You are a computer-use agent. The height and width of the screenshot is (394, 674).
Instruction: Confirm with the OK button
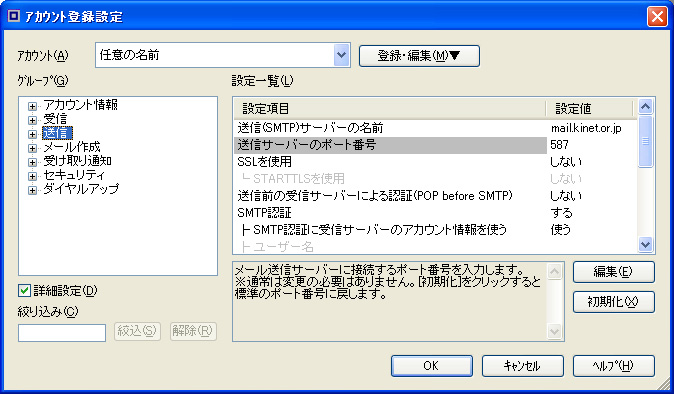(x=432, y=366)
